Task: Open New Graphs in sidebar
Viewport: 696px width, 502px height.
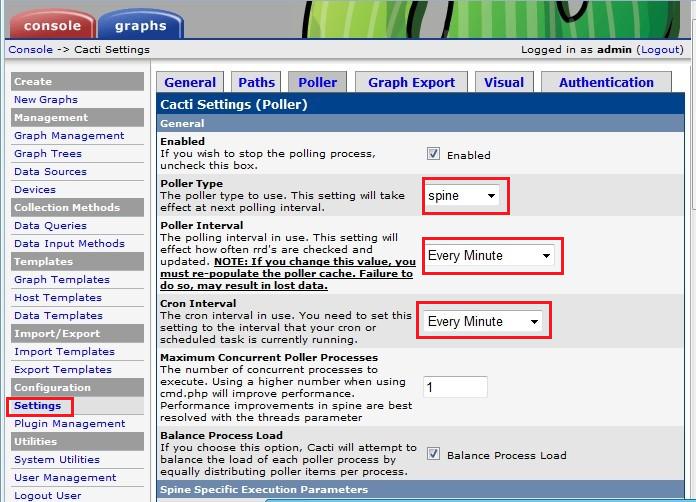Action: (x=46, y=99)
